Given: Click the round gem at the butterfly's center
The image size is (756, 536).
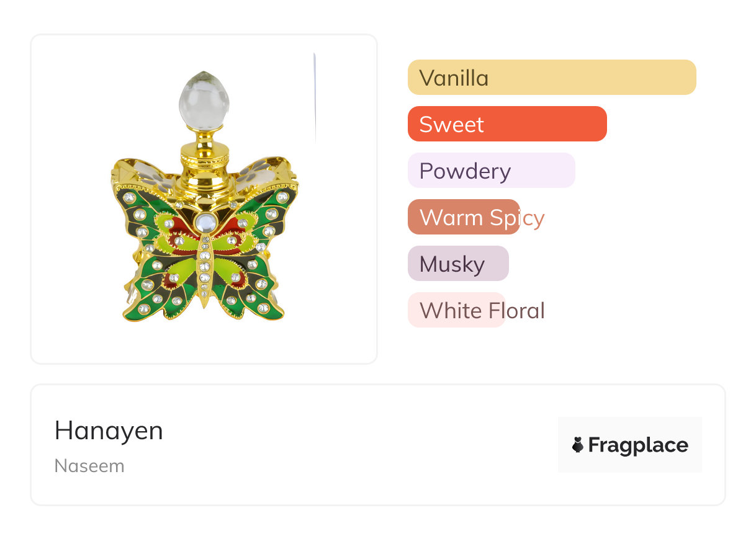Looking at the screenshot, I should pyautogui.click(x=204, y=221).
